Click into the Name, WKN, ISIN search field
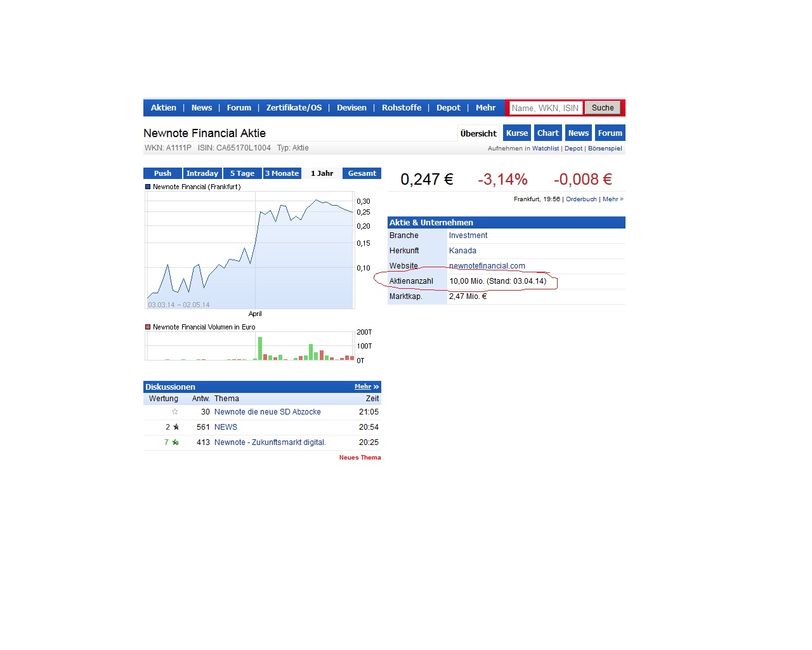This screenshot has width=812, height=650. click(545, 108)
